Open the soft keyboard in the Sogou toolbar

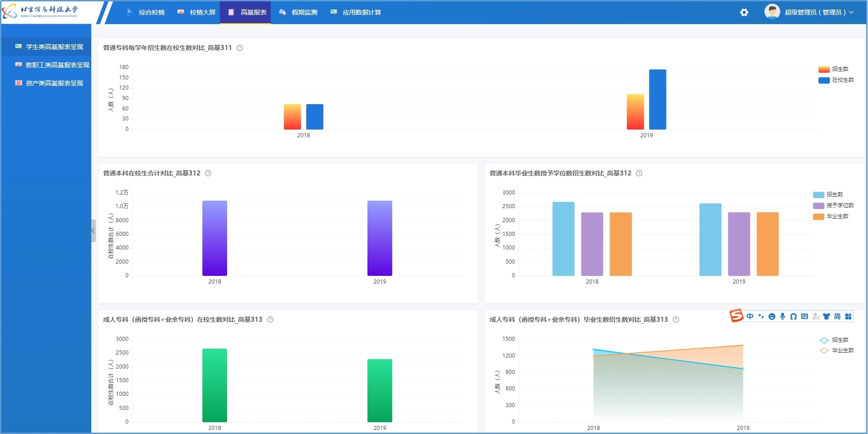804,316
